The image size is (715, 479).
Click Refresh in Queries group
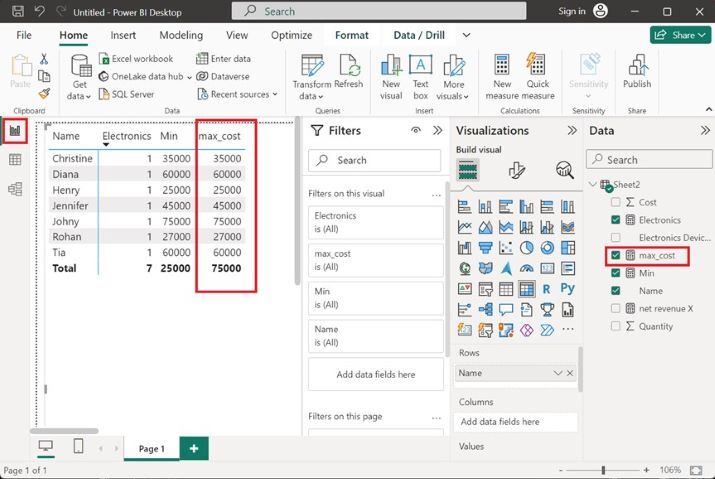coord(348,71)
